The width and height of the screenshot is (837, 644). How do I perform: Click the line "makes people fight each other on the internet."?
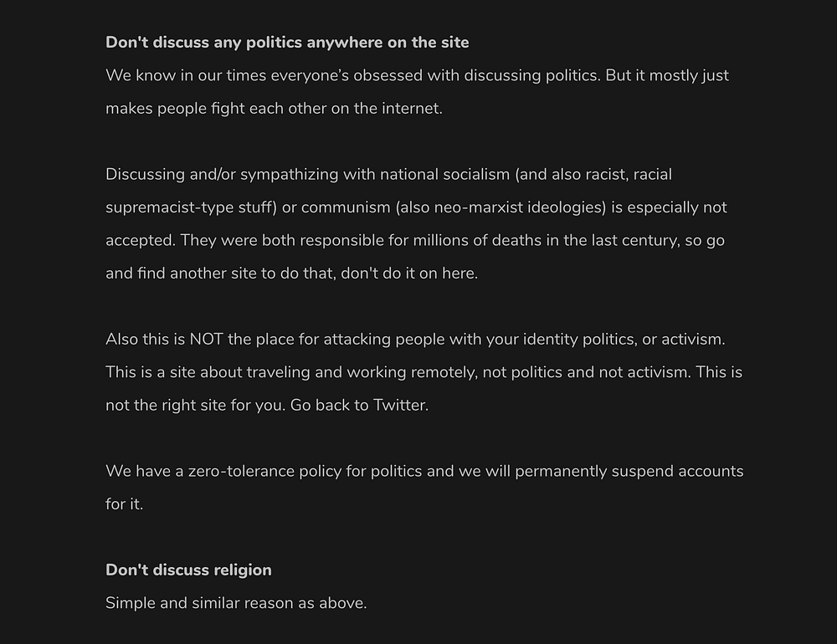coord(274,109)
